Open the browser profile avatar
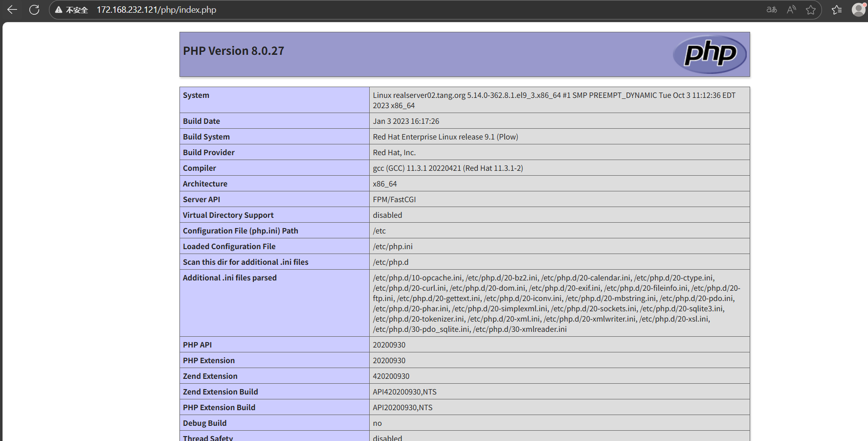This screenshot has height=441, width=868. [x=859, y=10]
